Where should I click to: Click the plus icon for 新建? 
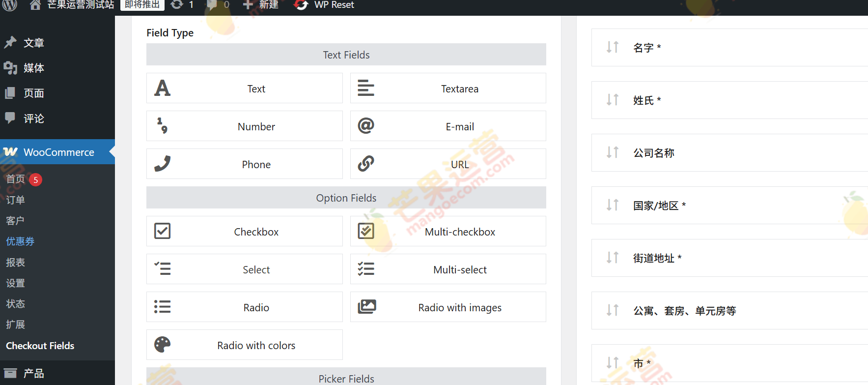click(248, 4)
